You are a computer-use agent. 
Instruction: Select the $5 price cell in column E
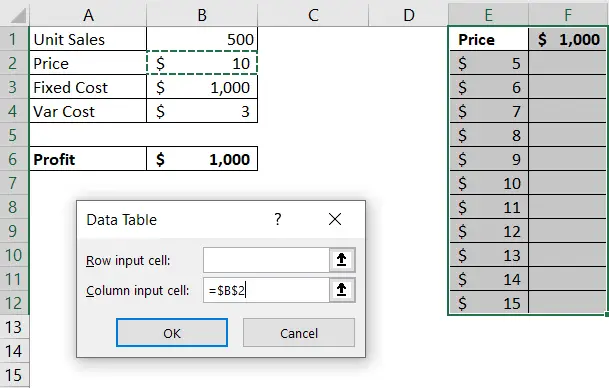489,63
